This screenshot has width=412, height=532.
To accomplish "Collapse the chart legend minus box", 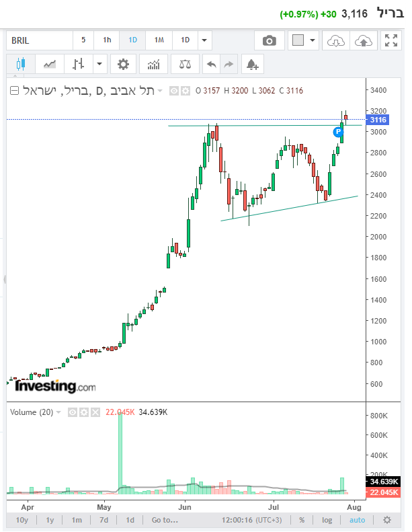I will (14, 91).
